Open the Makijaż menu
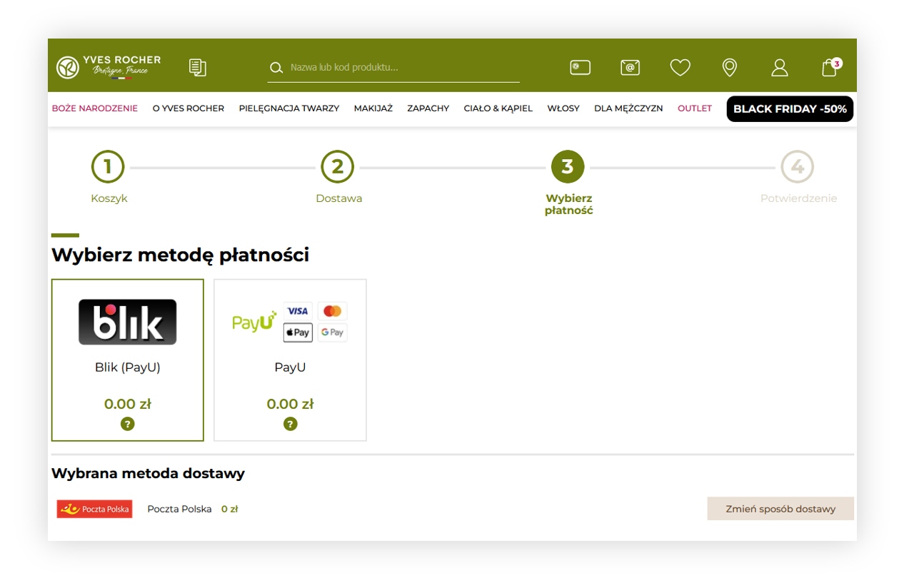Image resolution: width=899 pixels, height=588 pixels. point(373,108)
